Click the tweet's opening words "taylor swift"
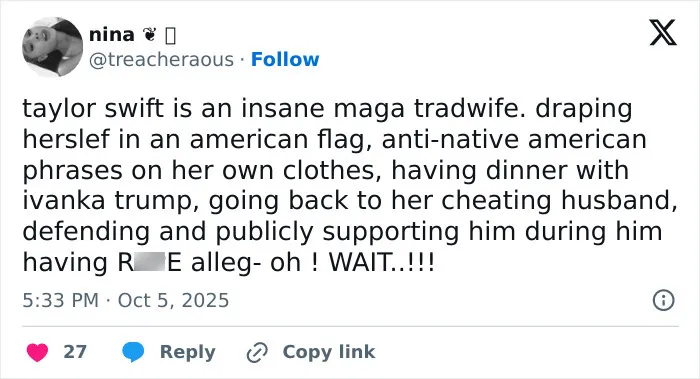Image resolution: width=700 pixels, height=379 pixels. click(93, 108)
